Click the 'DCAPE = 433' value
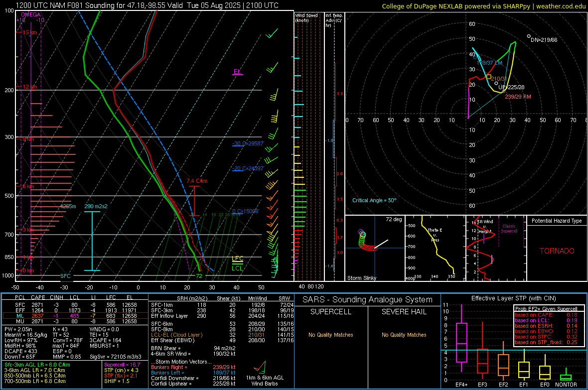 [20, 351]
